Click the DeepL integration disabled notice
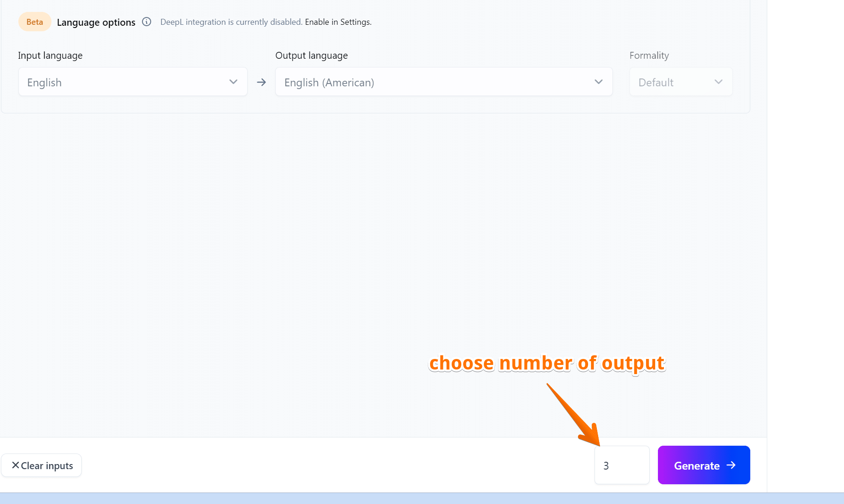844x504 pixels. coord(231,22)
